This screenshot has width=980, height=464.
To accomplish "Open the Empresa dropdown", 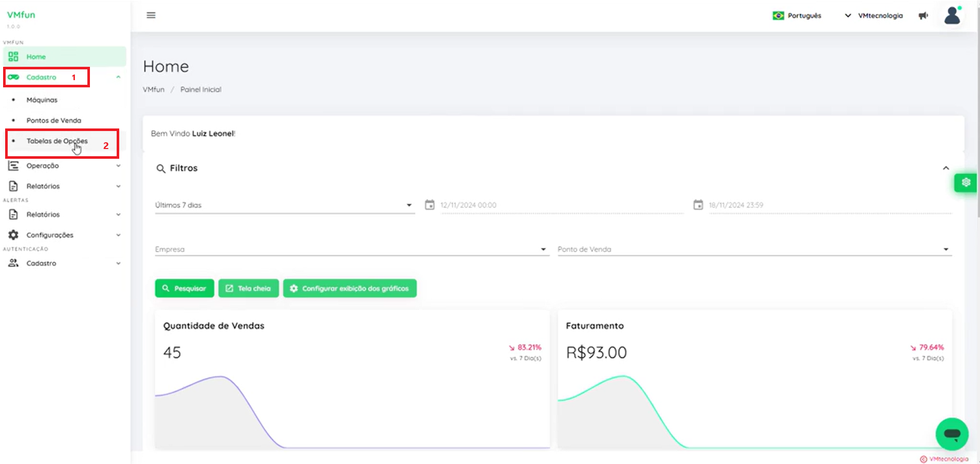I will click(x=351, y=249).
